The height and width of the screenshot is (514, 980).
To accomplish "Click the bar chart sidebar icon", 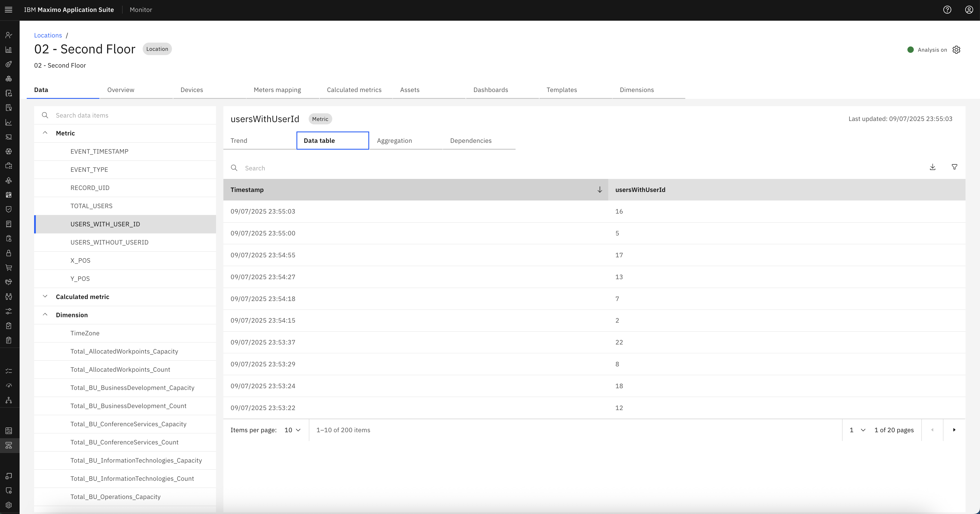I will coord(9,50).
